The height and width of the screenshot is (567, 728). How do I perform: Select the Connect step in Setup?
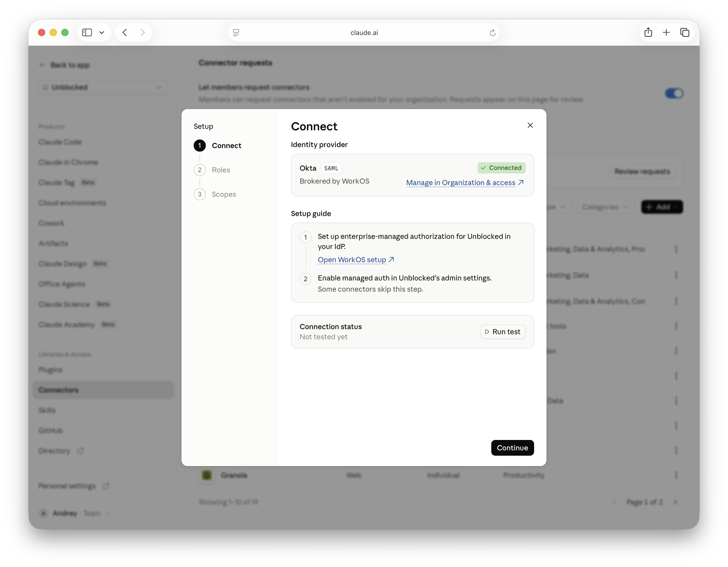[217, 145]
